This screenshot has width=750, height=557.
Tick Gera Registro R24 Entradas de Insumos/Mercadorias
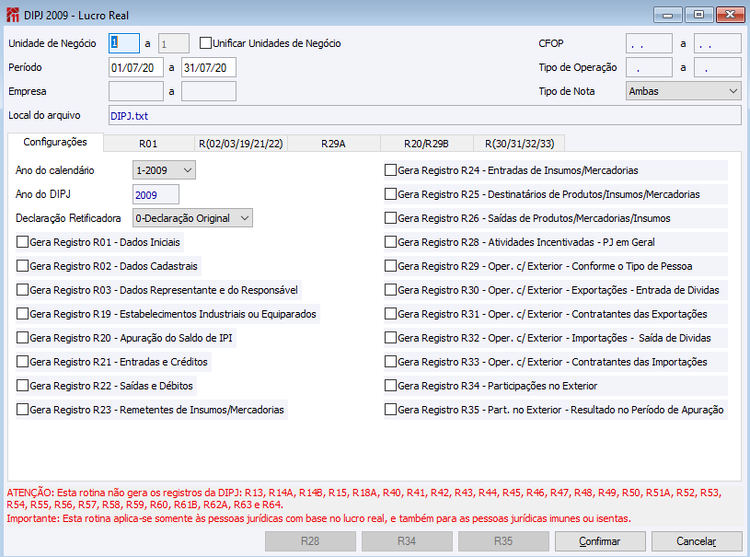[391, 170]
